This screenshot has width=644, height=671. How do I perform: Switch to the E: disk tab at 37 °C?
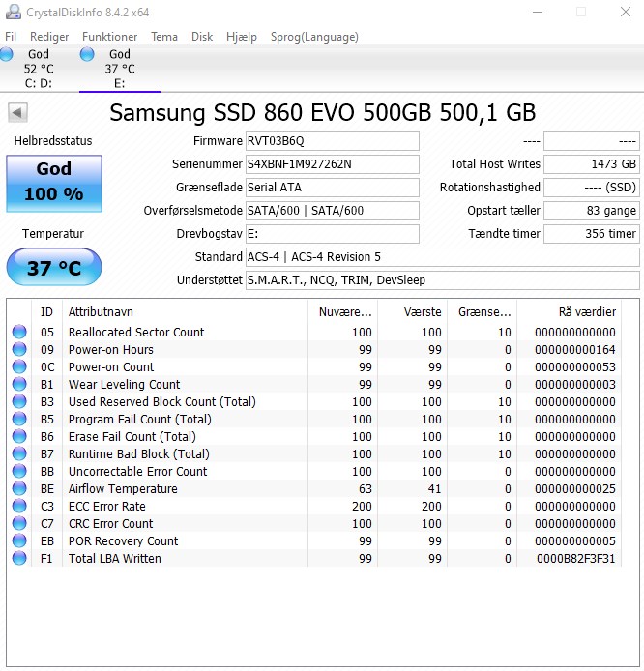[x=120, y=69]
